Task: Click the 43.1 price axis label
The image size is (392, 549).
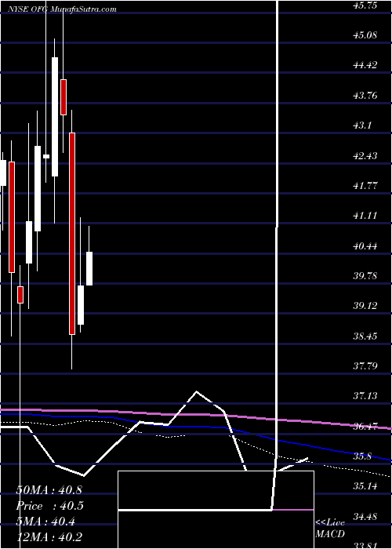Action: (x=362, y=125)
